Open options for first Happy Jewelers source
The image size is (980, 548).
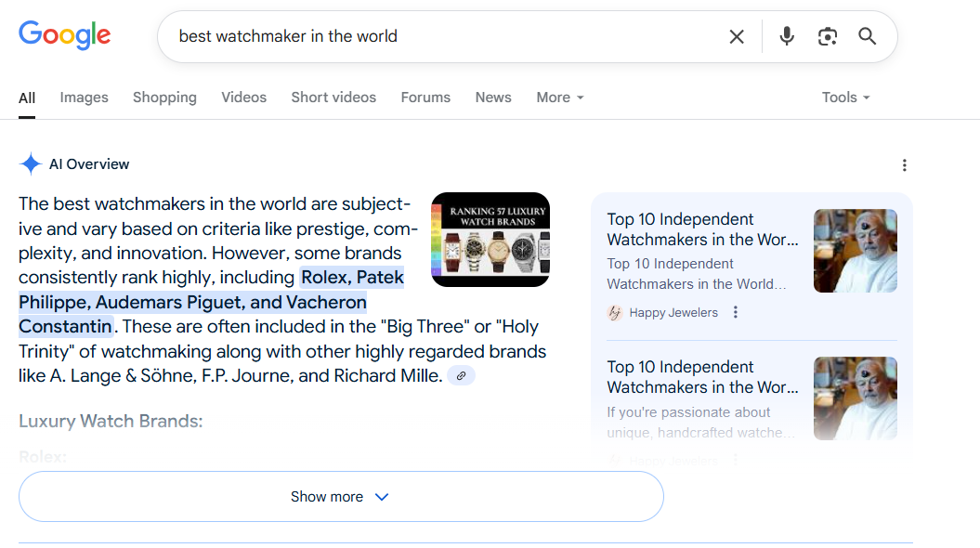click(736, 312)
